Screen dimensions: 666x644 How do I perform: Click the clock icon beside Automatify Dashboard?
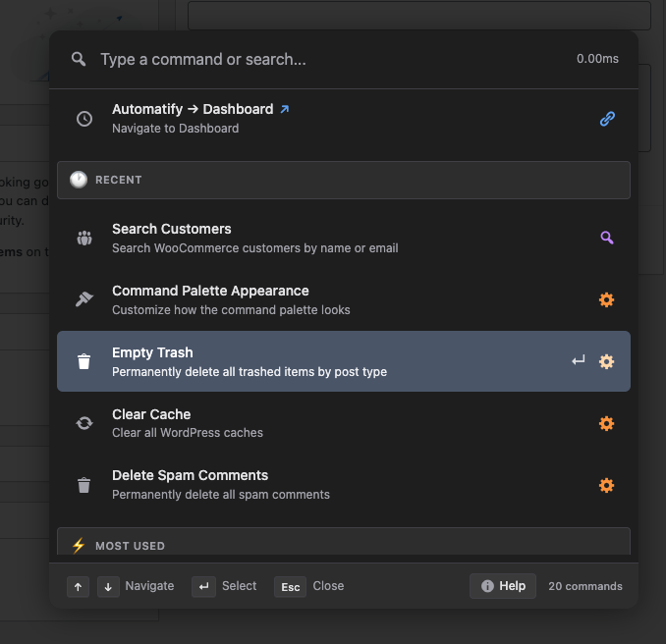click(84, 119)
